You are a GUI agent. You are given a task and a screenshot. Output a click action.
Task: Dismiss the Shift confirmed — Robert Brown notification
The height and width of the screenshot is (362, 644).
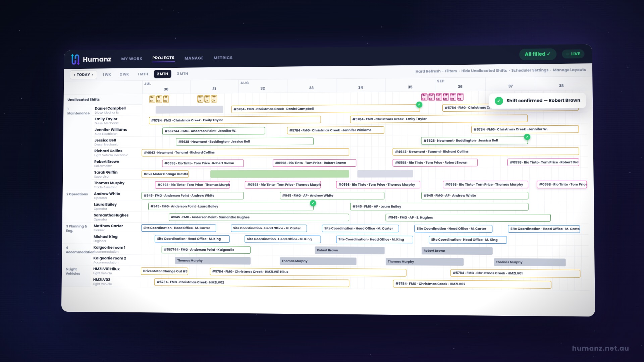pos(537,101)
